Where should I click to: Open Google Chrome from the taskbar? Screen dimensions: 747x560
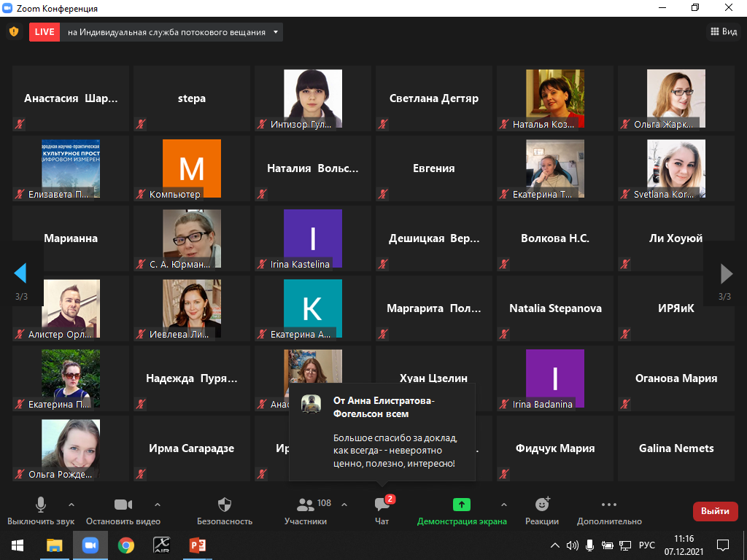tap(125, 545)
